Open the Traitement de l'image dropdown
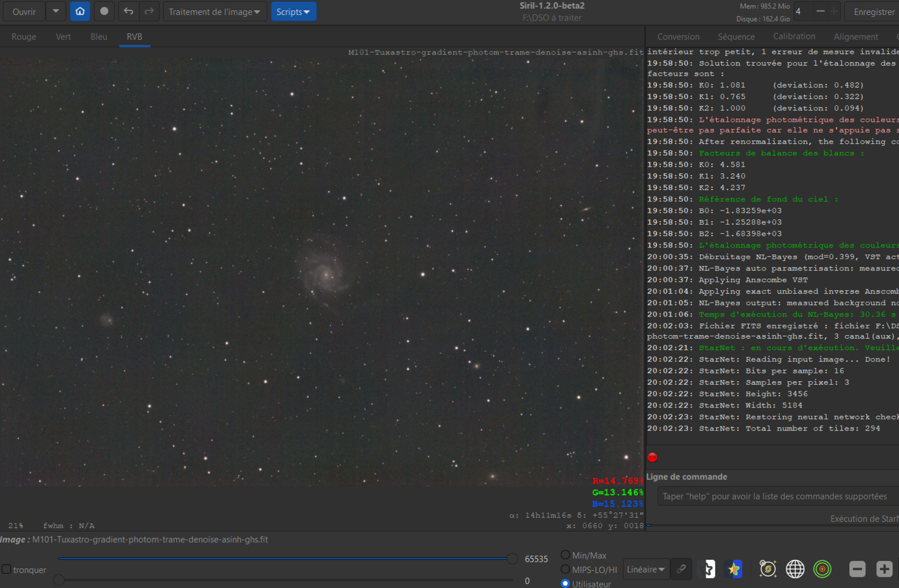This screenshot has width=899, height=588. tap(215, 11)
